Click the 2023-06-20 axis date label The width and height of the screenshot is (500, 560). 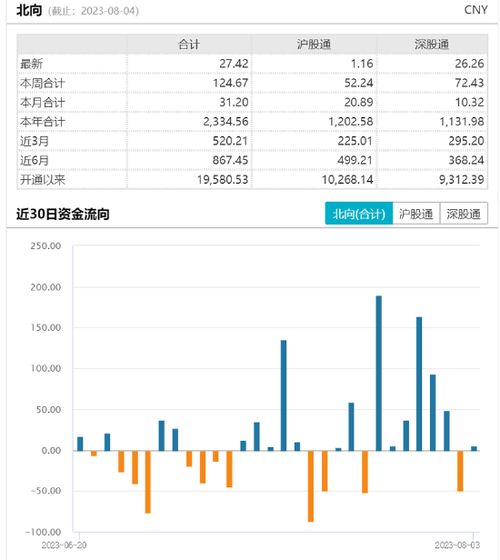click(x=64, y=545)
